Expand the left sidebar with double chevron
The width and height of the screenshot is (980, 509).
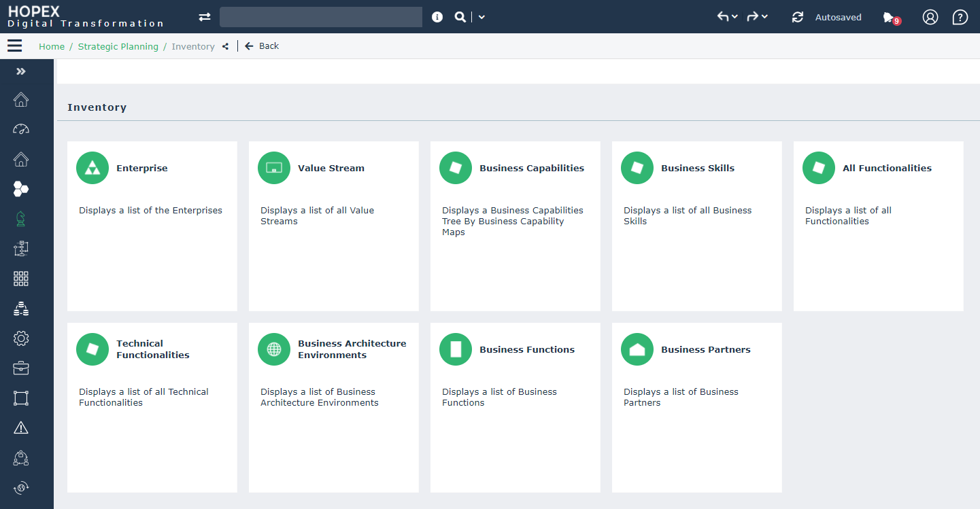coord(21,71)
